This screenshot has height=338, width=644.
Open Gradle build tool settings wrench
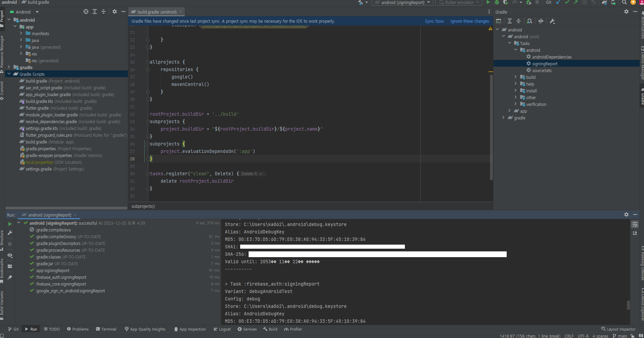click(x=552, y=21)
